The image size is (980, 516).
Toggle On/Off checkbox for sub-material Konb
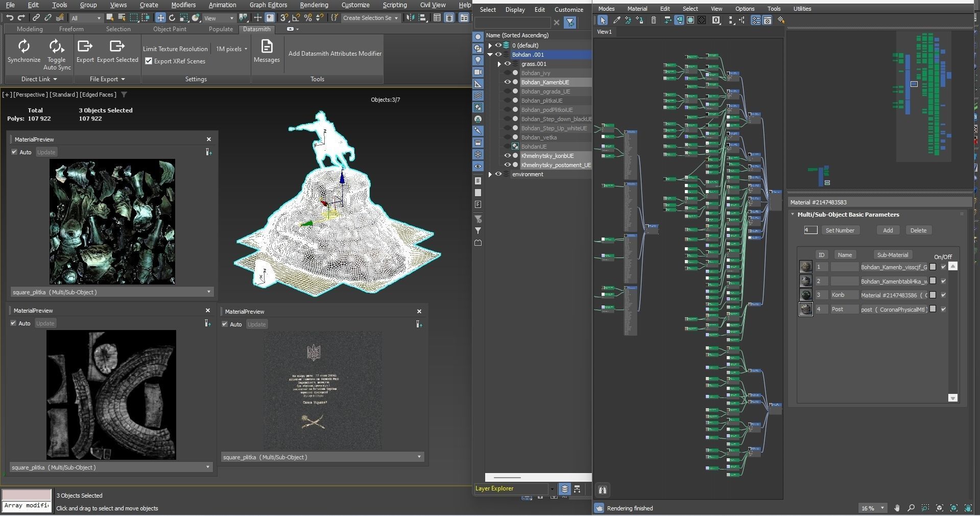point(943,295)
